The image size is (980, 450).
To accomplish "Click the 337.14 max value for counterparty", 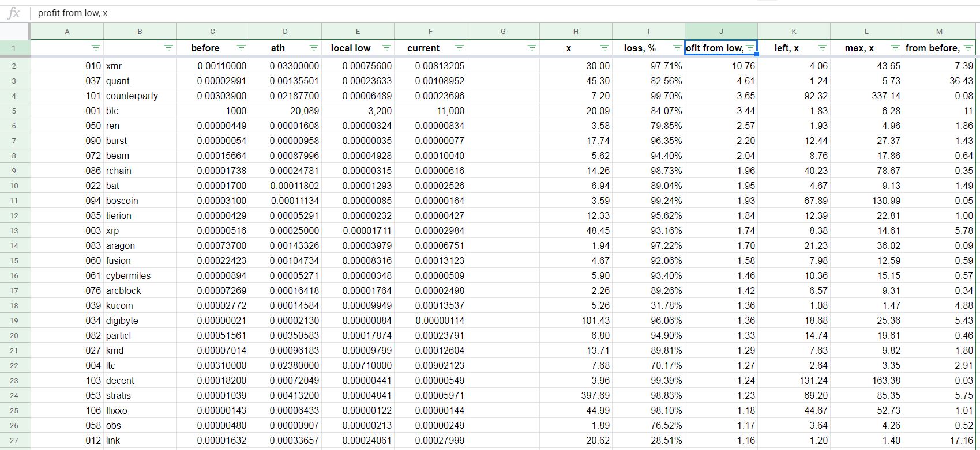I will 866,96.
